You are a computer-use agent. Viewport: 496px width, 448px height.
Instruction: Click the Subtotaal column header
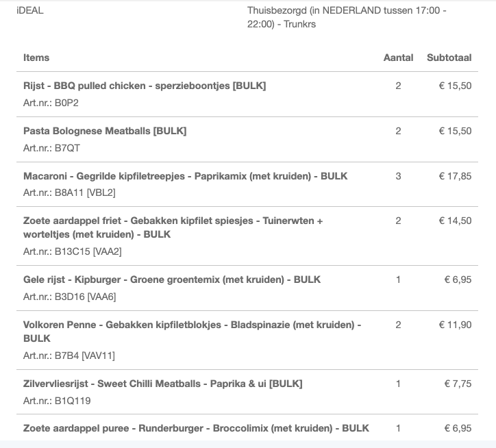pyautogui.click(x=449, y=58)
